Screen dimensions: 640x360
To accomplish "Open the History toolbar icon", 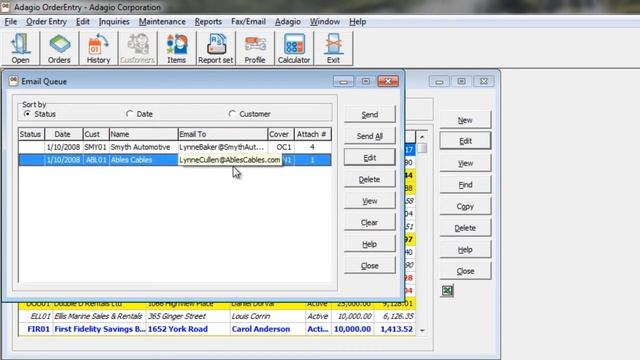I will coord(98,49).
